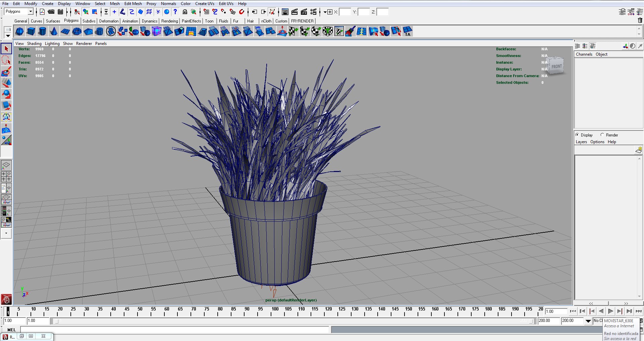Click the X coordinate input field
Image resolution: width=644 pixels, height=341 pixels.
click(345, 12)
